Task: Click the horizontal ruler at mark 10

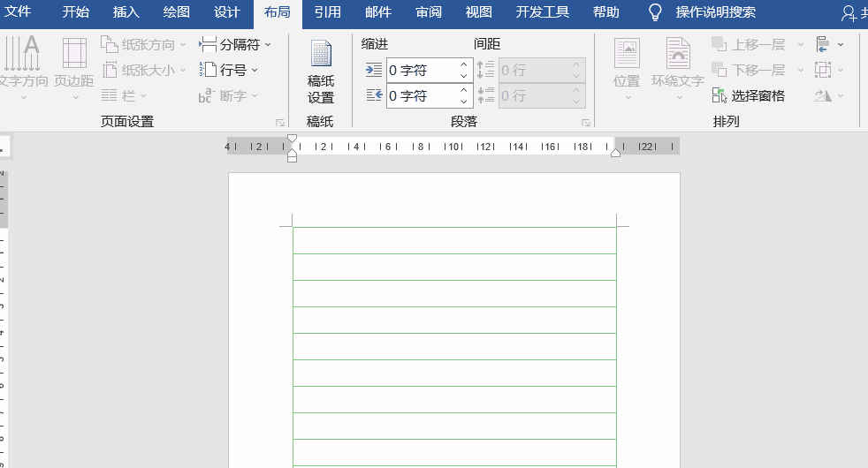Action: coord(454,147)
